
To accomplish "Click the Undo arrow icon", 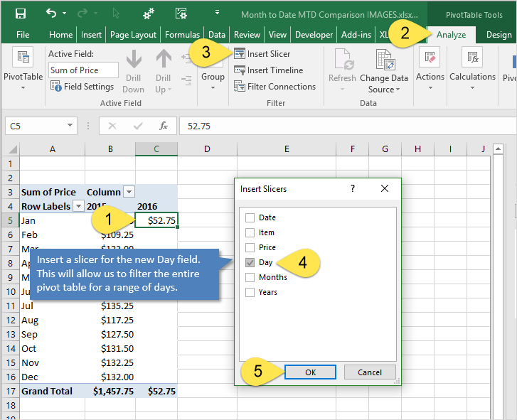I will pos(51,14).
